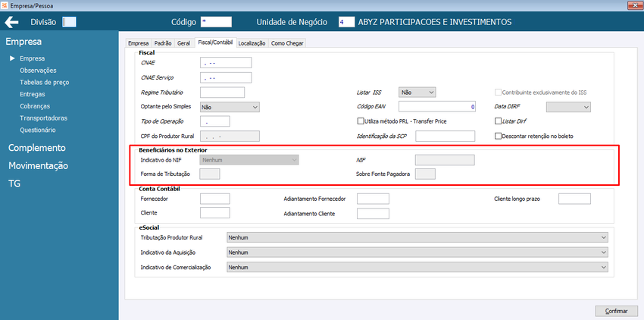644x320 pixels.
Task: Open Questionário in the sidebar
Action: [38, 130]
